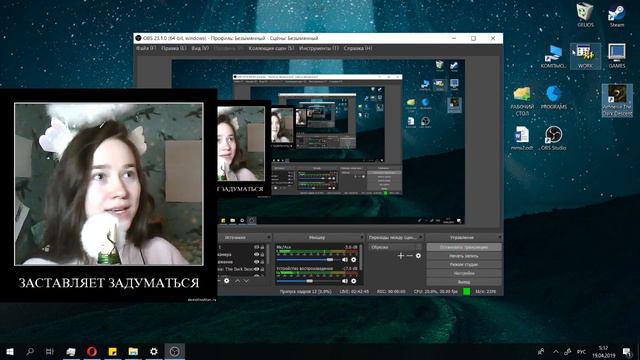Remove scene transition with minus icon
Image resolution: width=640 pixels, height=360 pixels.
pyautogui.click(x=409, y=256)
